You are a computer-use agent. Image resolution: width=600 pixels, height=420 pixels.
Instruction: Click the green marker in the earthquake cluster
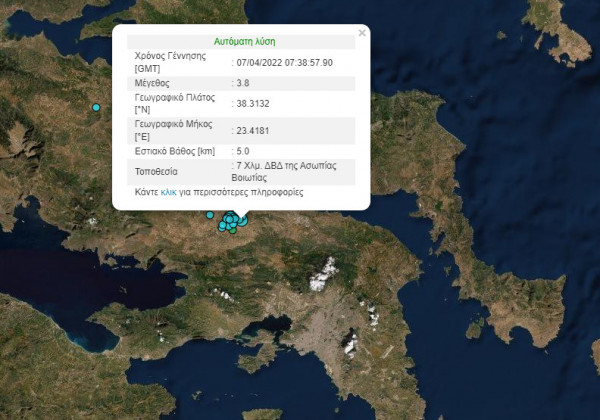(x=231, y=229)
